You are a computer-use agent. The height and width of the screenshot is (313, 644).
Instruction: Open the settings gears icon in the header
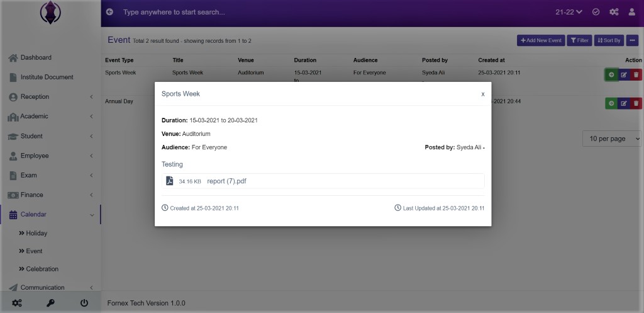(x=614, y=12)
